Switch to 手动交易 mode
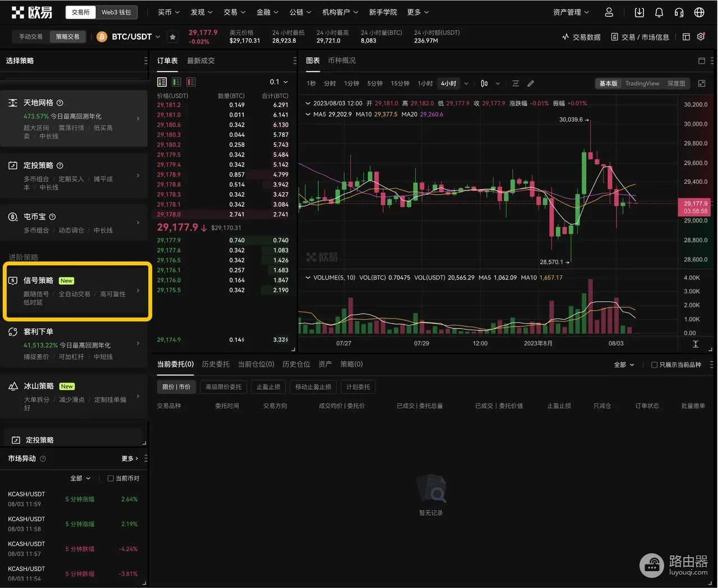The width and height of the screenshot is (718, 588). click(31, 37)
